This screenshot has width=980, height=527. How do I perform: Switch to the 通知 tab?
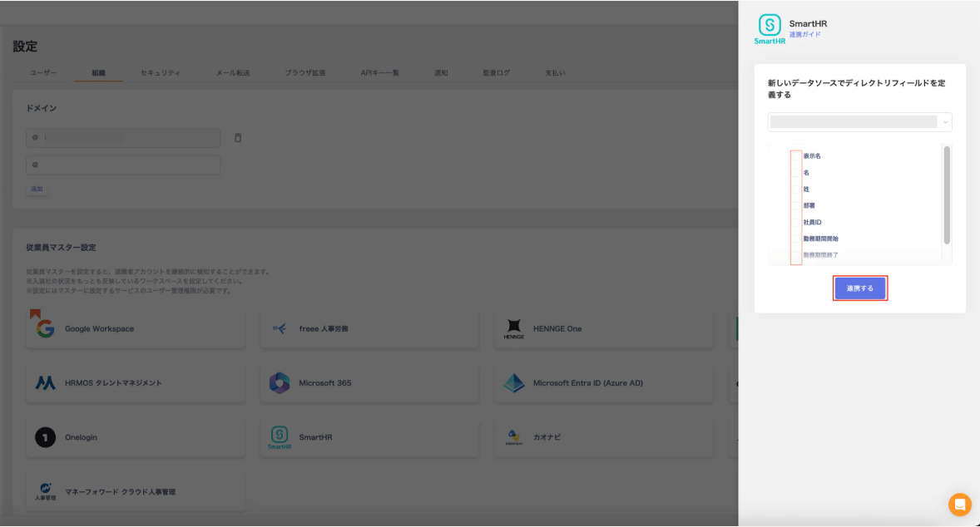441,73
